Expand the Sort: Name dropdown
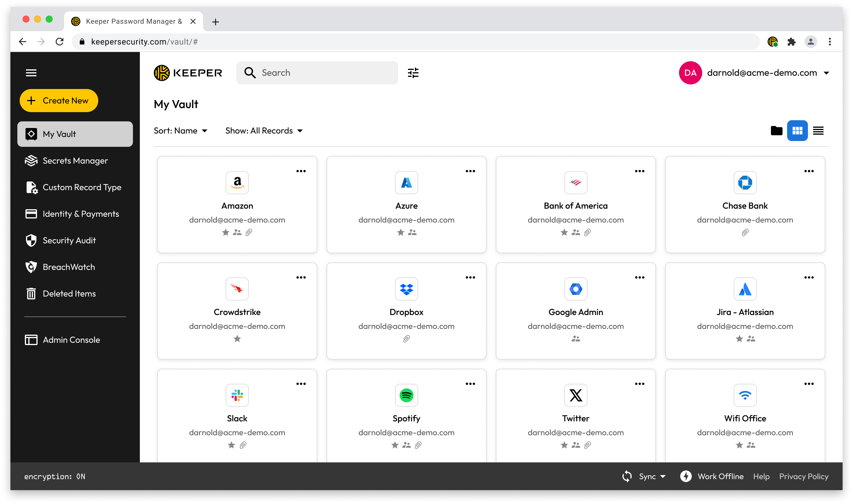853x504 pixels. 180,130
